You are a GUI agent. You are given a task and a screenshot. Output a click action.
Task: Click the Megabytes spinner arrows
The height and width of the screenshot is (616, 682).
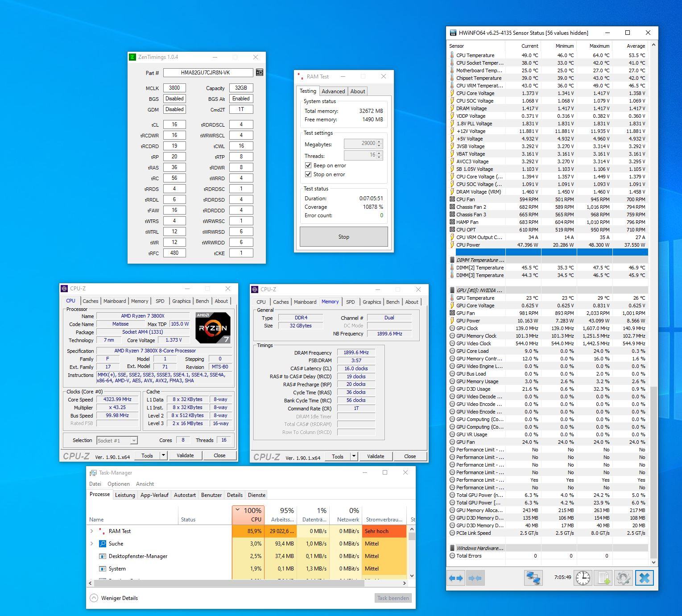click(x=379, y=144)
